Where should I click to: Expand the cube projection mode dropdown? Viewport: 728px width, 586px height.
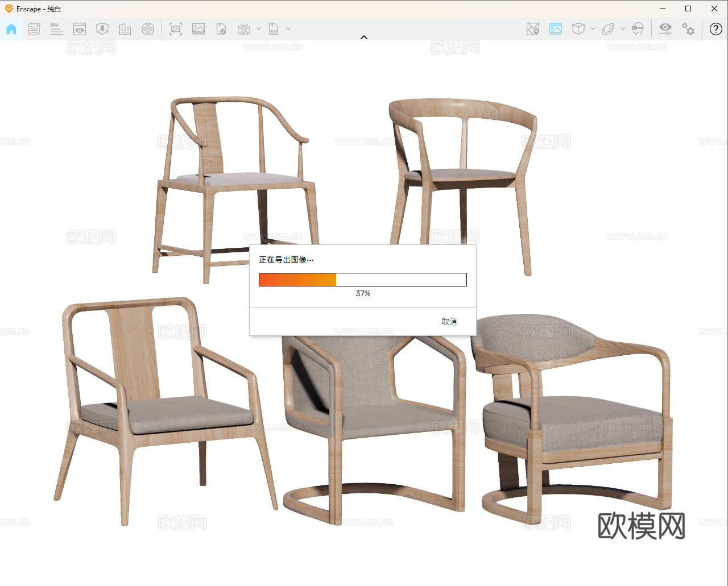tap(593, 29)
